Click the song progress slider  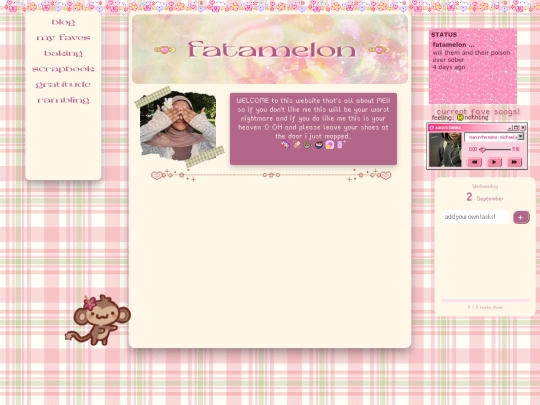(494, 149)
